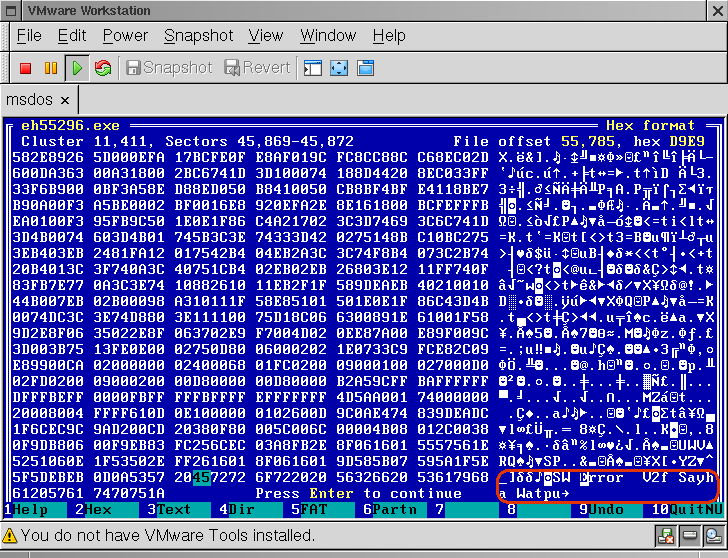The height and width of the screenshot is (558, 728).
Task: Click the orange Suspend pause icon
Action: [x=51, y=68]
